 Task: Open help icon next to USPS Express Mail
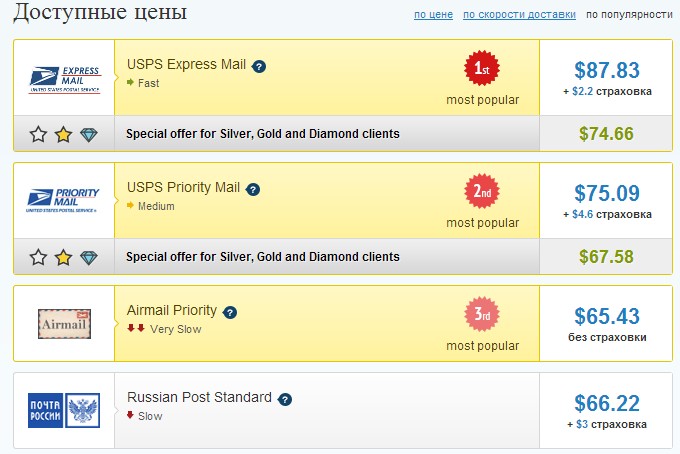pos(259,66)
